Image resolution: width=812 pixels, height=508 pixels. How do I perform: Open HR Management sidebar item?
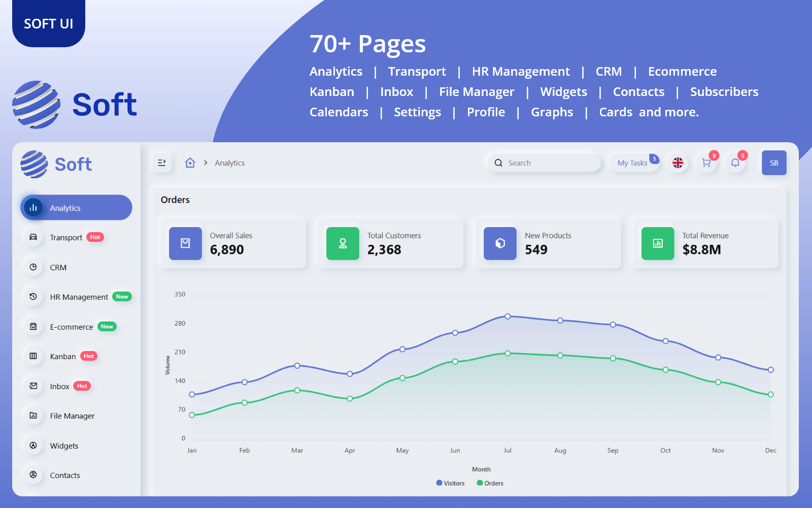79,297
